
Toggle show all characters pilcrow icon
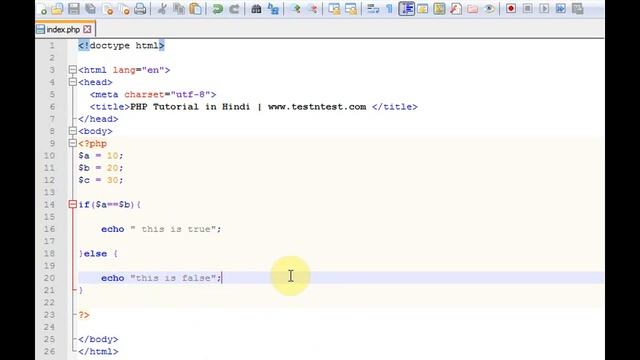389,9
